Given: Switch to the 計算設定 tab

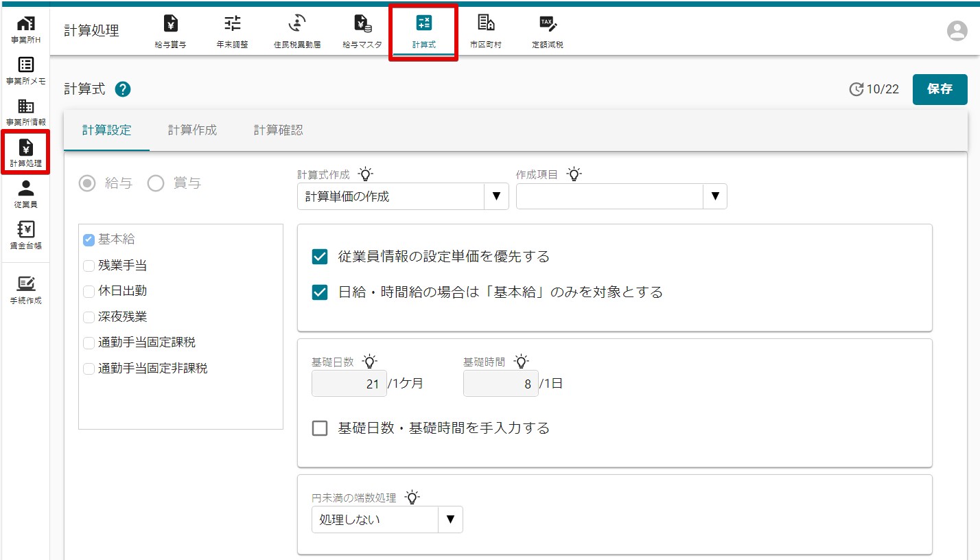Looking at the screenshot, I should [106, 130].
